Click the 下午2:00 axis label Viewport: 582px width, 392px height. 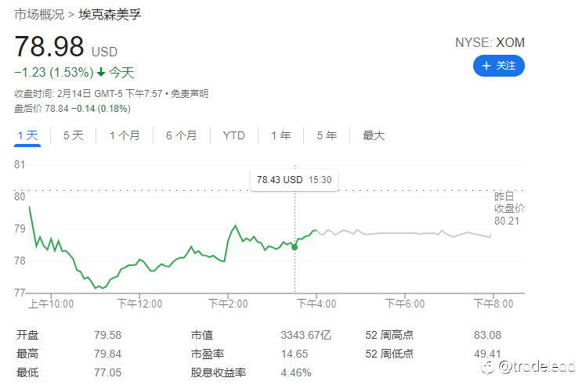(228, 304)
